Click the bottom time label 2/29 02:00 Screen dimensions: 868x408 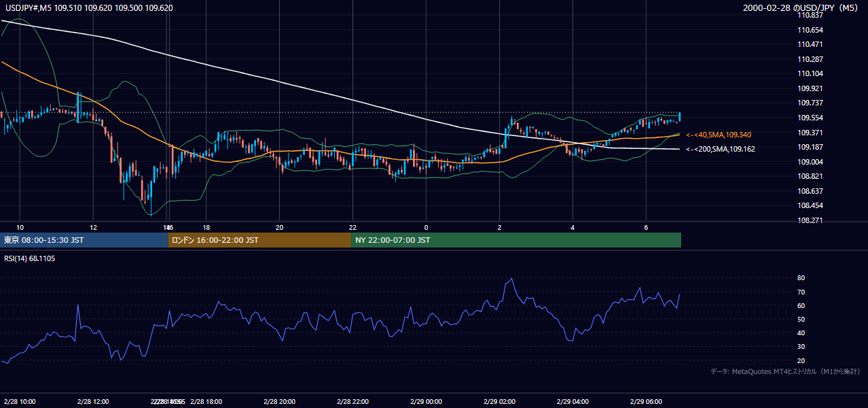[x=500, y=401]
